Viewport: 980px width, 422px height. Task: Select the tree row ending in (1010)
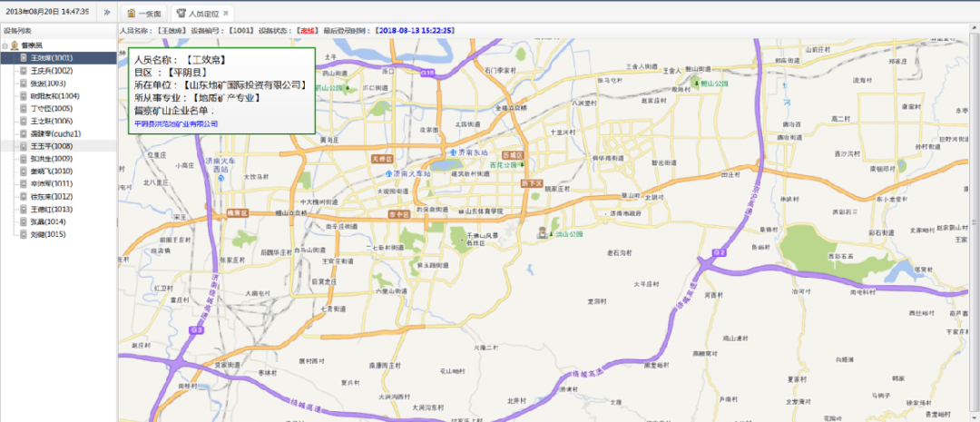[x=59, y=172]
